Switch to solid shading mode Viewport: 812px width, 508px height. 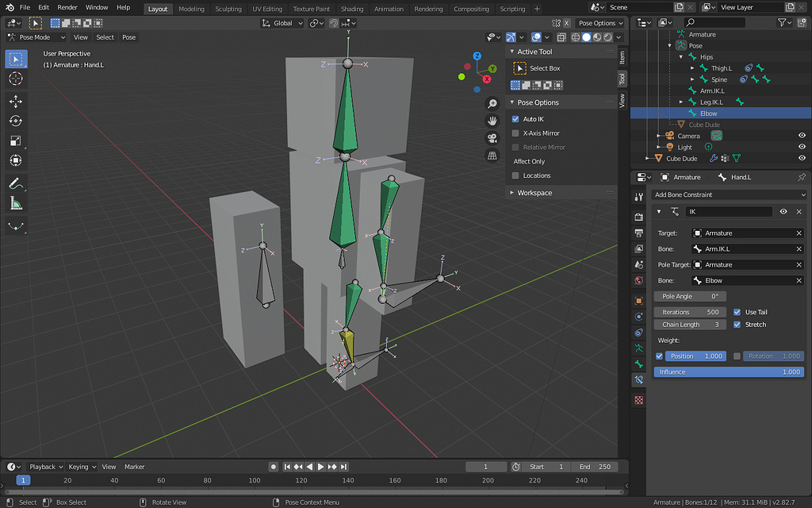[x=586, y=37]
